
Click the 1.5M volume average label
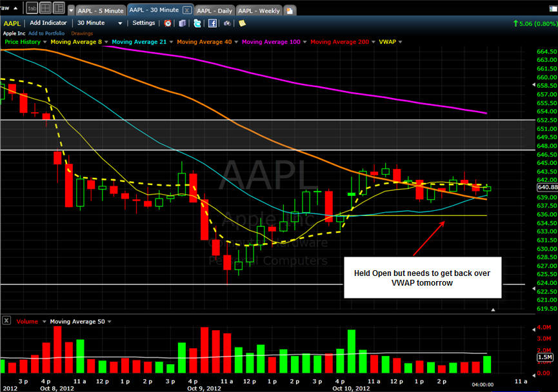pyautogui.click(x=545, y=357)
